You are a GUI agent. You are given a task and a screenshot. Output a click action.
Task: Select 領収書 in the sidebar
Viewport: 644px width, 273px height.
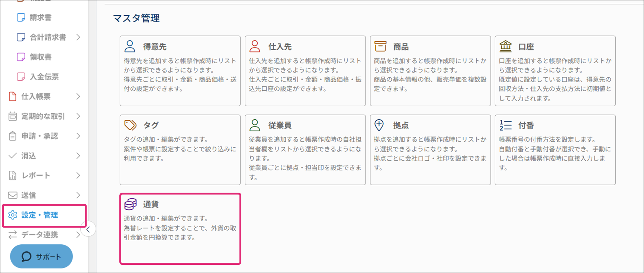click(x=41, y=57)
